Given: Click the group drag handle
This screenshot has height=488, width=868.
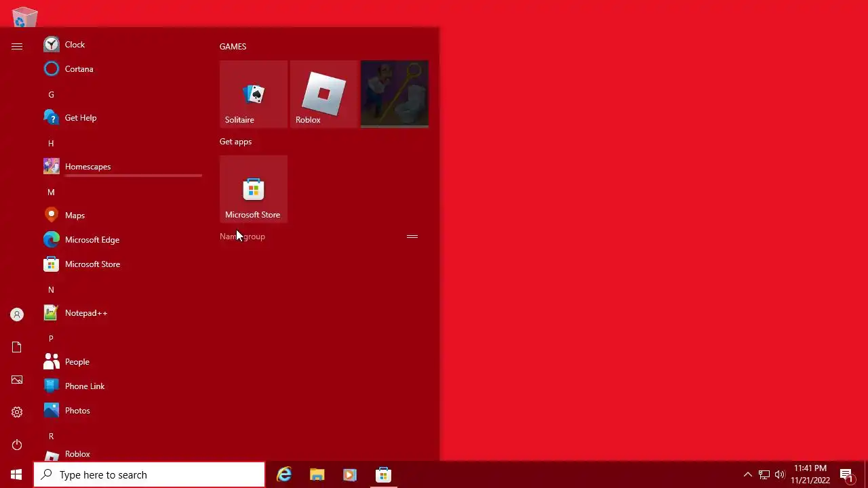Looking at the screenshot, I should click(x=412, y=237).
